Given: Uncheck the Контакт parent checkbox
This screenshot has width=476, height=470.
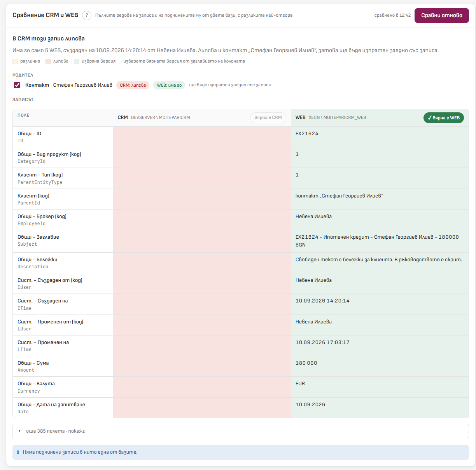Looking at the screenshot, I should point(17,85).
